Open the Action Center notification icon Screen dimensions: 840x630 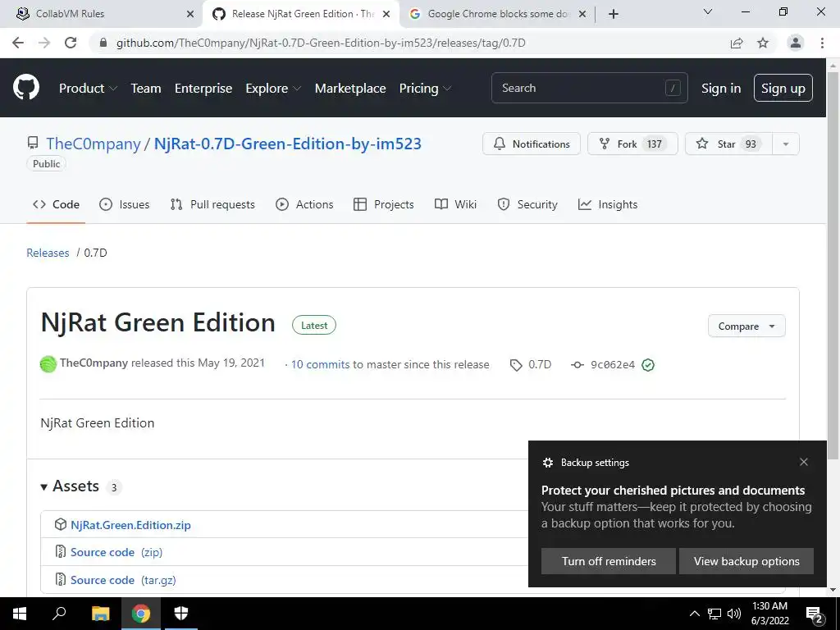[815, 614]
